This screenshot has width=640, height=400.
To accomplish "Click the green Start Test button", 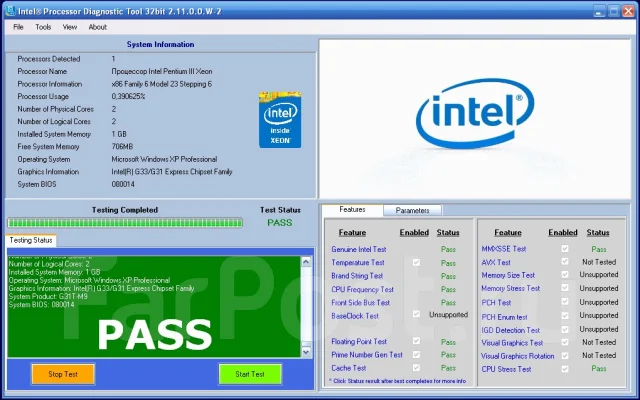I will tap(250, 374).
